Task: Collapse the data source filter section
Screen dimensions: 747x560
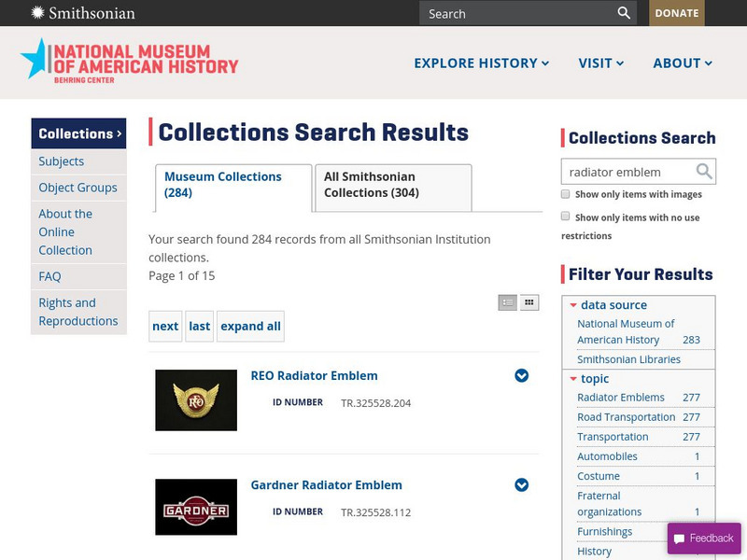Action: point(573,305)
